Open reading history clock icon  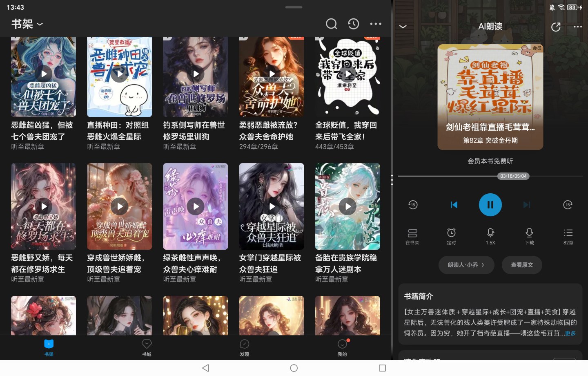pyautogui.click(x=354, y=24)
